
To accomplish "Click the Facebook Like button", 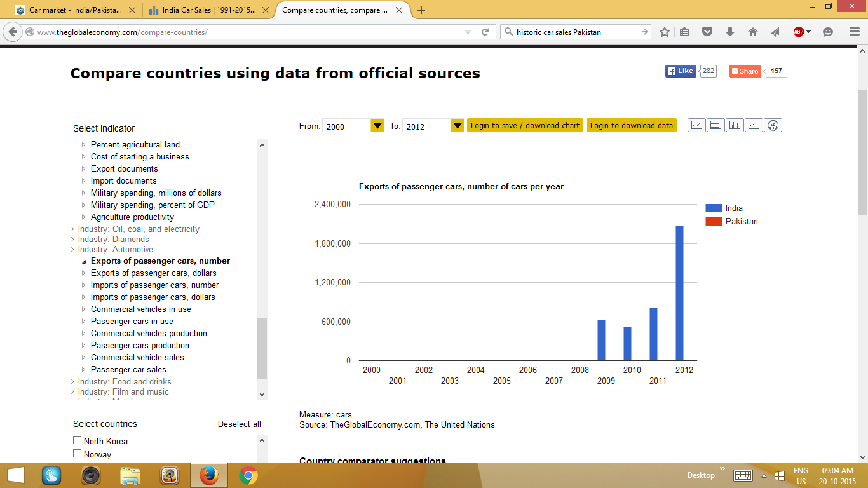I will [x=681, y=71].
